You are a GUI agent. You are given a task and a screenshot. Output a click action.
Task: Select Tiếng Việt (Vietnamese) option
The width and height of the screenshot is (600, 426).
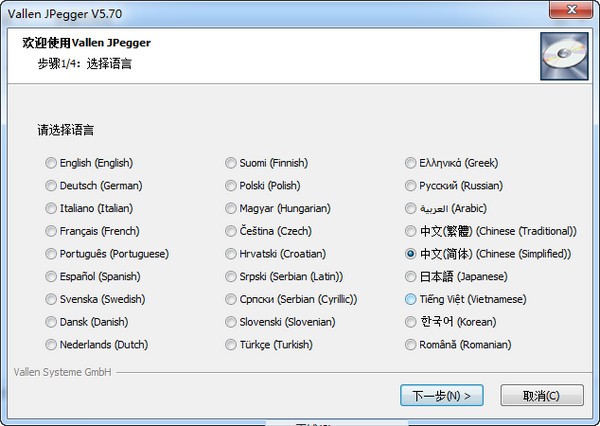[x=411, y=299]
